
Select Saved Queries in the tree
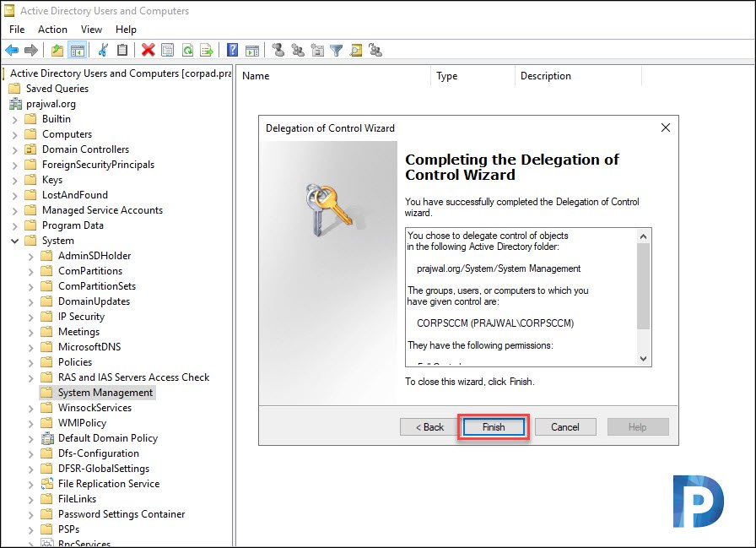click(57, 89)
